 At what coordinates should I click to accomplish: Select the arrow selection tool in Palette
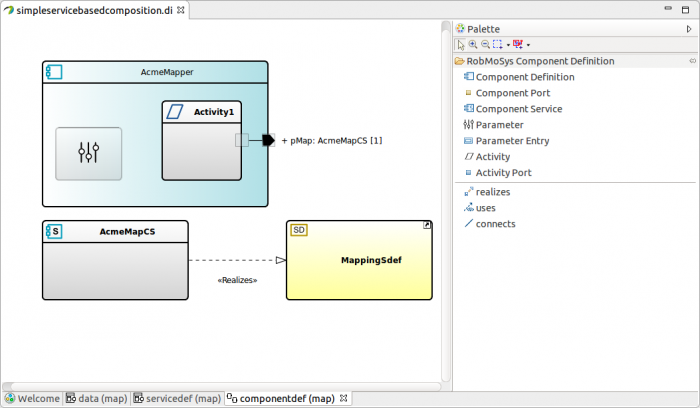(461, 45)
